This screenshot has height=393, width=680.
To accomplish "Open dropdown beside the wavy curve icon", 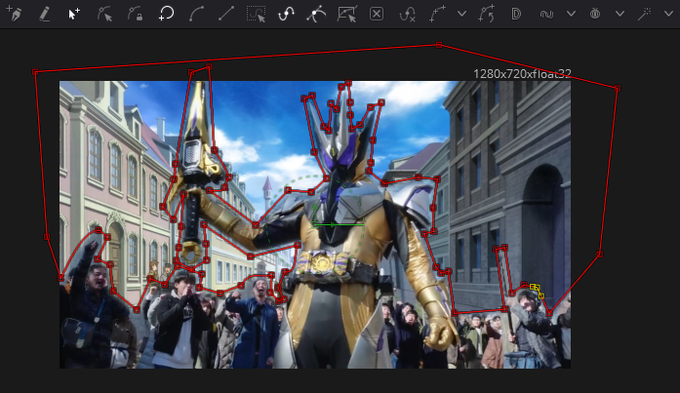I will 571,14.
